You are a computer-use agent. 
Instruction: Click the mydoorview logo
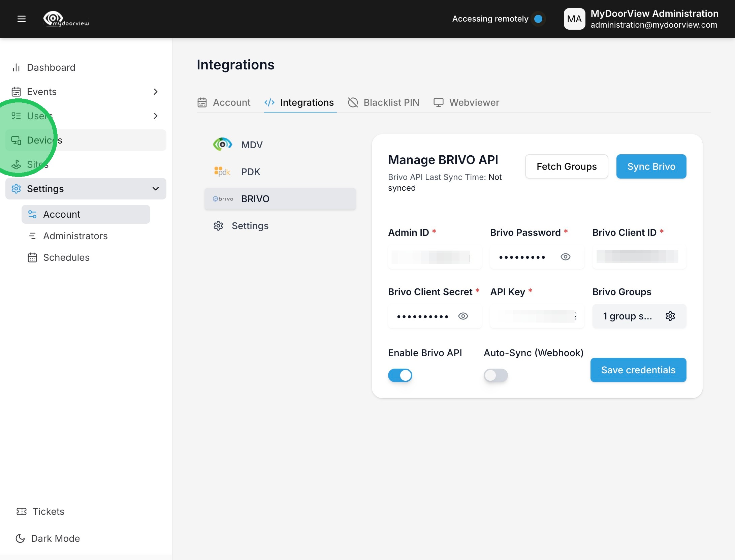tap(66, 19)
